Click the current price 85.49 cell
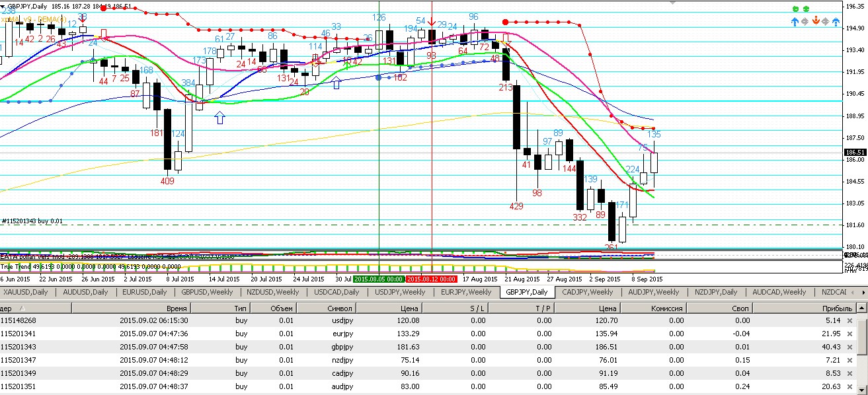 click(608, 386)
